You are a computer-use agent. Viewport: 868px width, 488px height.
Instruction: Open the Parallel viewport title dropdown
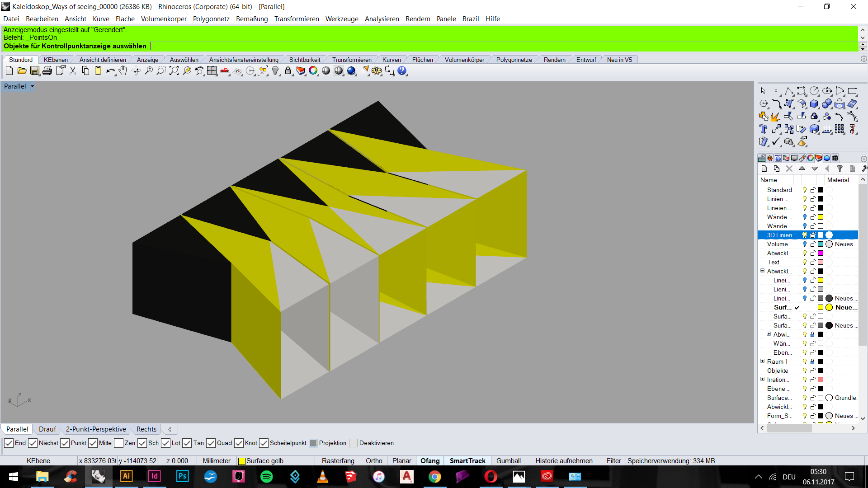[x=32, y=86]
